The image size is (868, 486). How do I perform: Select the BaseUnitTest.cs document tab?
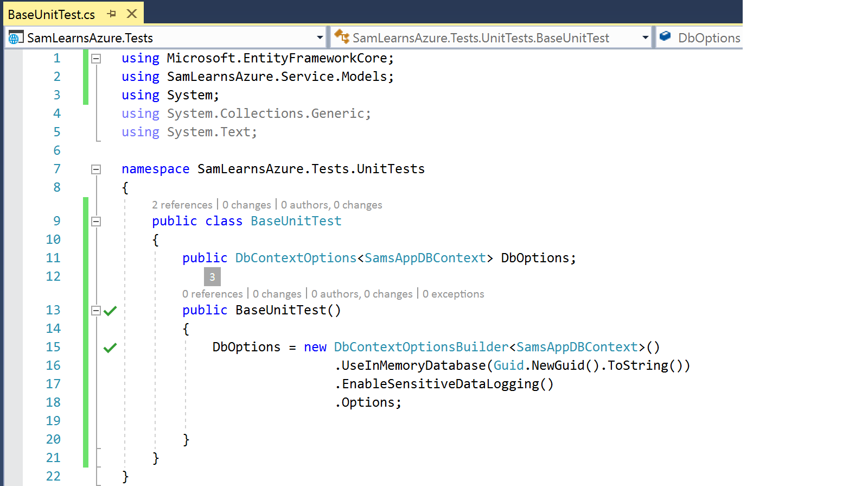tap(52, 15)
